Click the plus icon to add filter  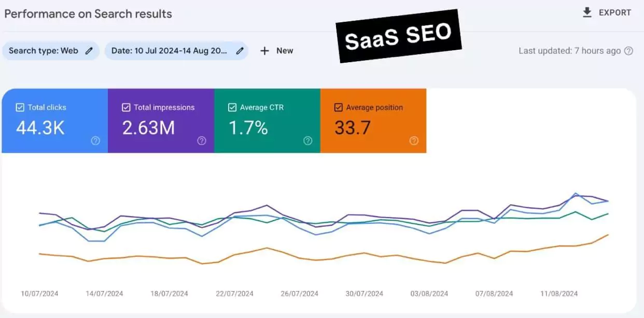264,51
